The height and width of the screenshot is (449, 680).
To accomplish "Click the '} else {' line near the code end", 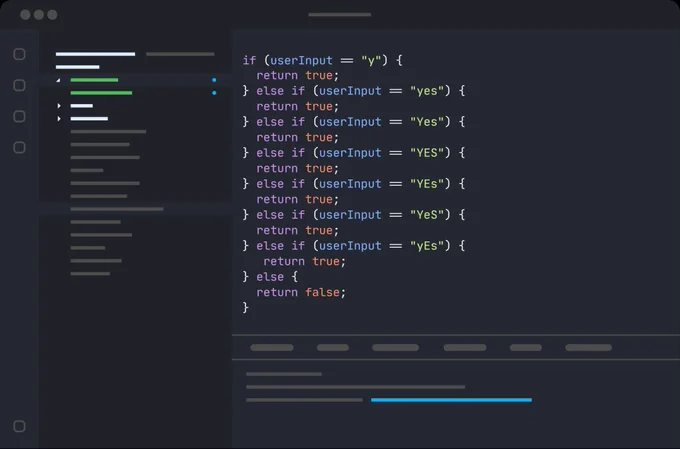I will (270, 277).
